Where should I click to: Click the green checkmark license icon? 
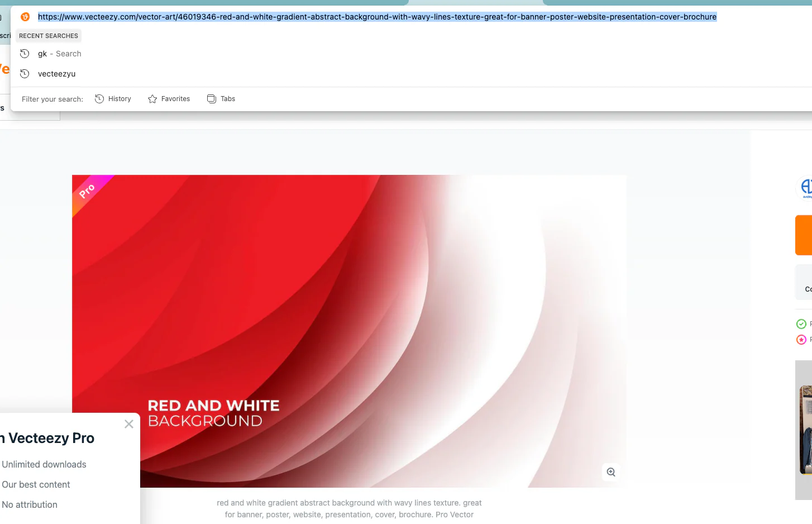click(x=801, y=324)
